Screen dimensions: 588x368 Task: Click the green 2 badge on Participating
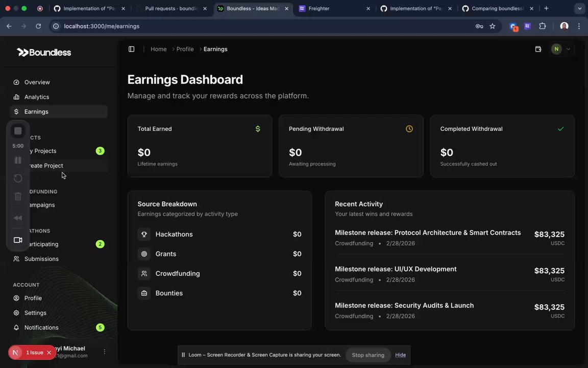pyautogui.click(x=100, y=244)
